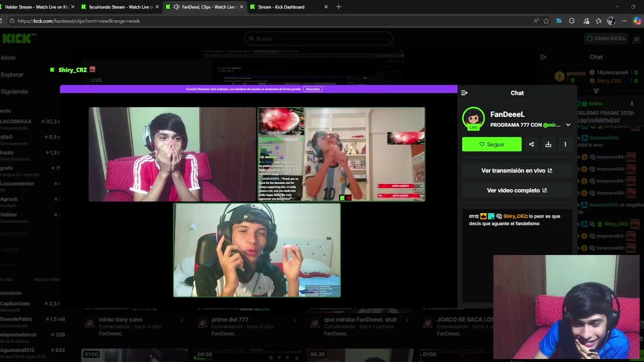This screenshot has height=362, width=644.
Task: Switch to Stream - Kick Dashboard tab
Action: [289, 7]
